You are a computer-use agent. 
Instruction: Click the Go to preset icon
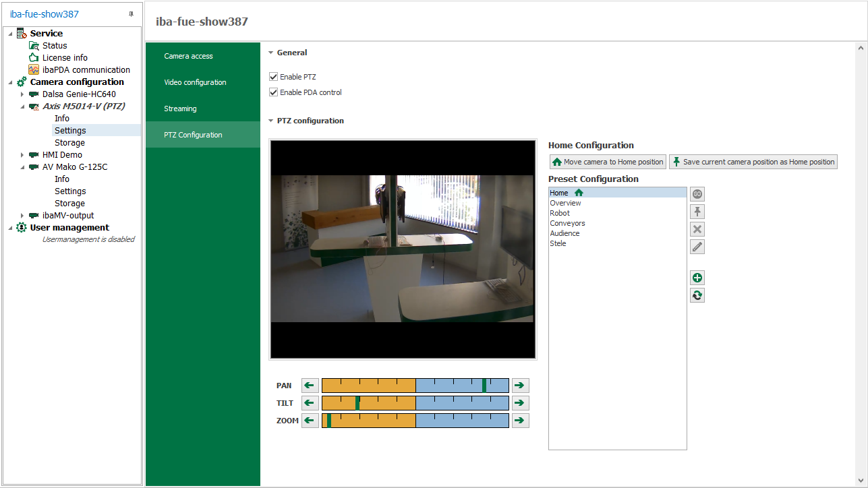697,194
